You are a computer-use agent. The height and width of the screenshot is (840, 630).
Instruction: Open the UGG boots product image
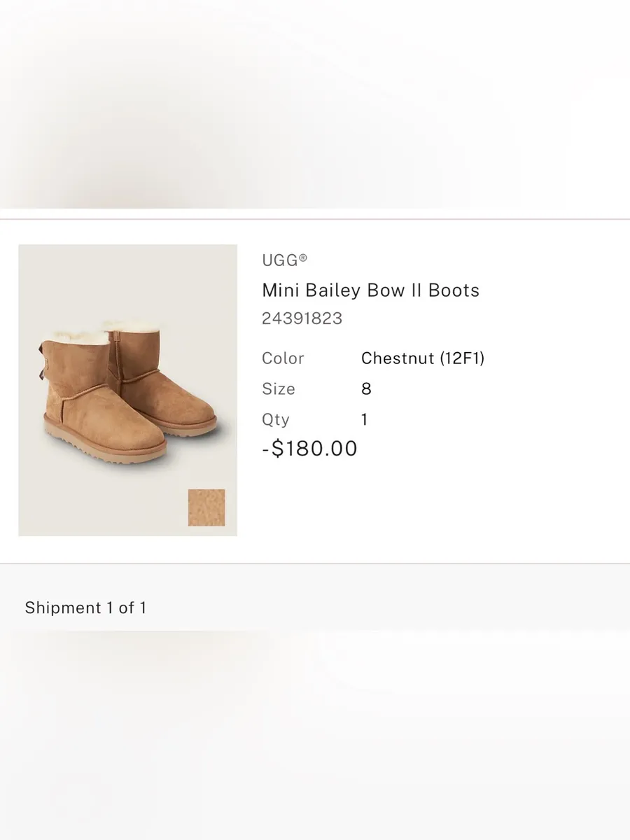tap(127, 390)
